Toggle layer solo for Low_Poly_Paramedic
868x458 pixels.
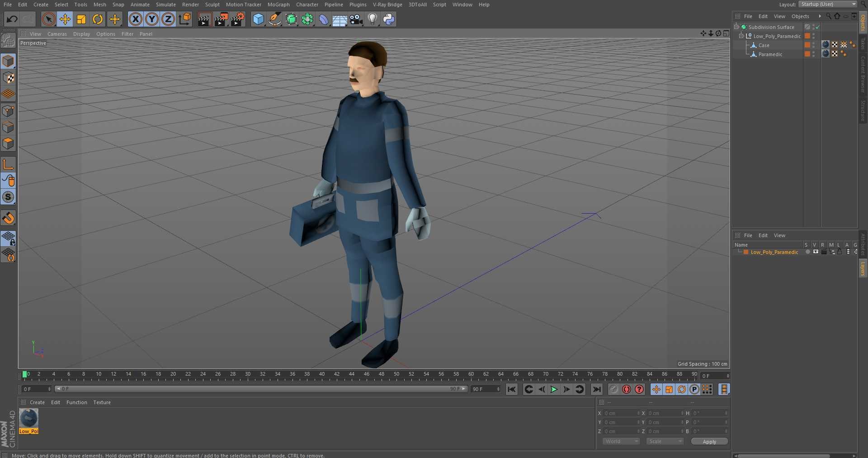pyautogui.click(x=807, y=252)
